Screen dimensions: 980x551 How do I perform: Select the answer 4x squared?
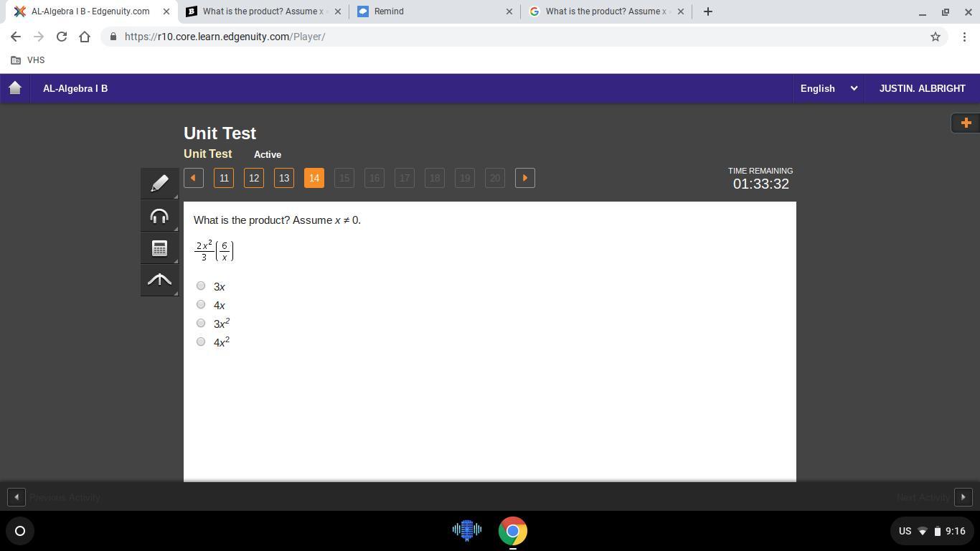(201, 342)
